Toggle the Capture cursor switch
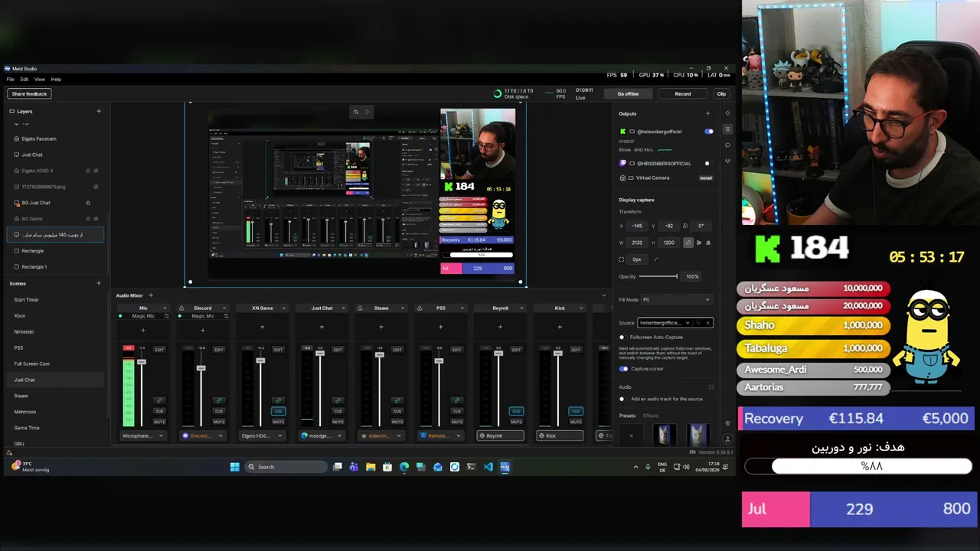Screen dimensions: 980x551 [x=624, y=369]
